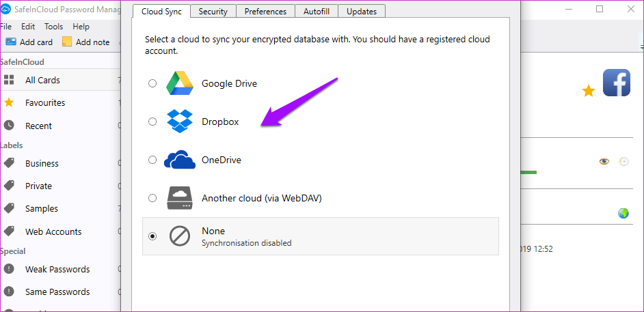Click the Dropbox logo icon
The width and height of the screenshot is (644, 312).
[x=180, y=122]
